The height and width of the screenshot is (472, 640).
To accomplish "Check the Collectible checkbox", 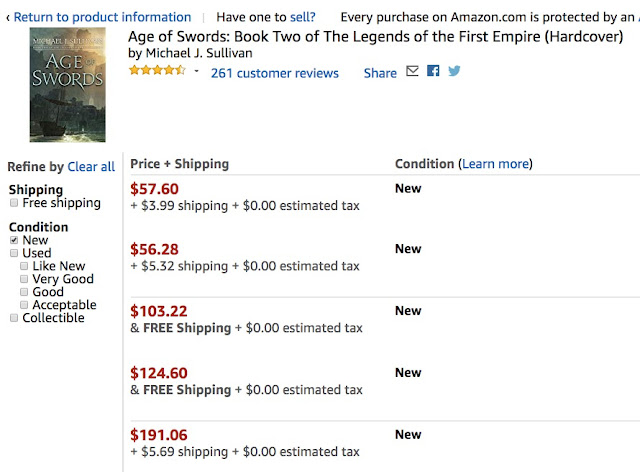I will click(x=14, y=318).
